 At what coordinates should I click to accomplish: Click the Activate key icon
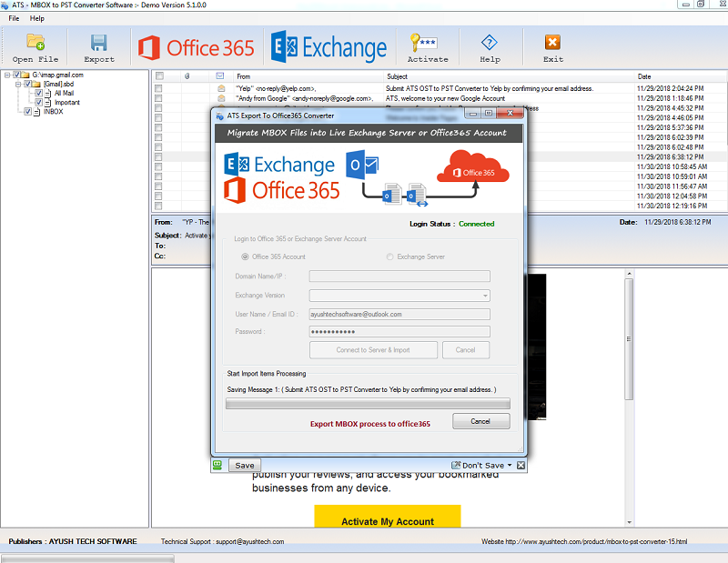point(423,43)
